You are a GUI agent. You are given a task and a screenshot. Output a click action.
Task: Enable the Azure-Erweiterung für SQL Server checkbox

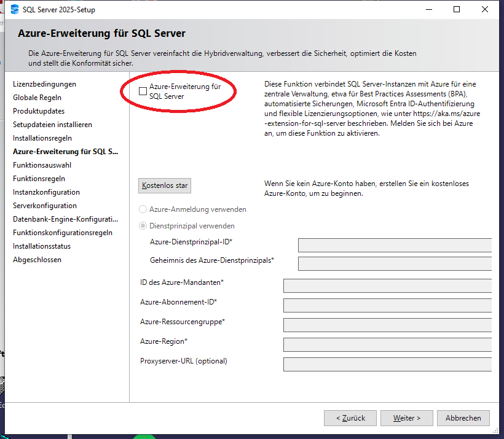pyautogui.click(x=143, y=91)
